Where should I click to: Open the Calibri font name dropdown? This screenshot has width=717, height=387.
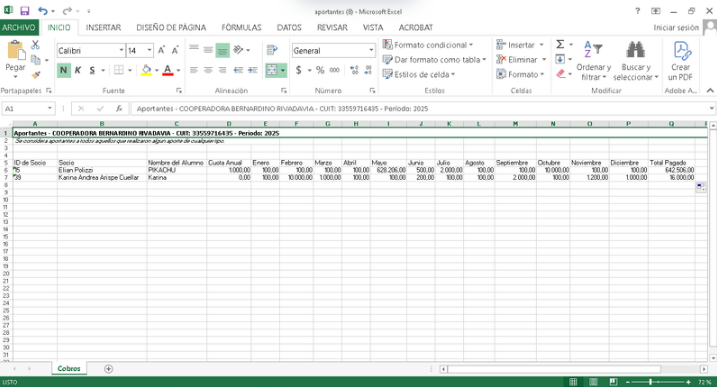click(x=121, y=50)
